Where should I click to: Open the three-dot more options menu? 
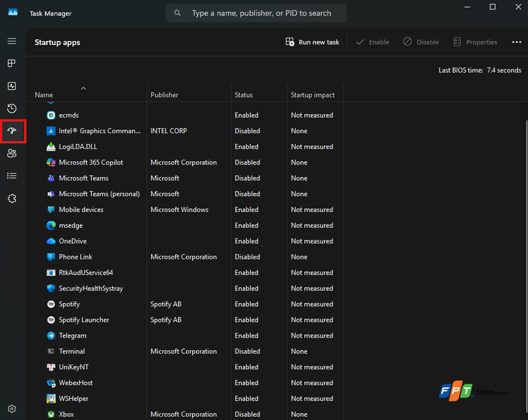517,42
